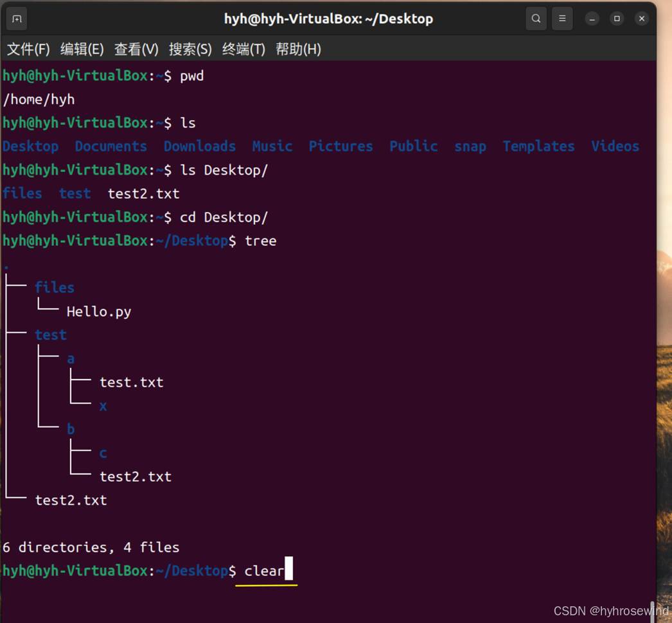Viewport: 672px width, 623px height.
Task: Click folder c in the tree output
Action: [103, 453]
